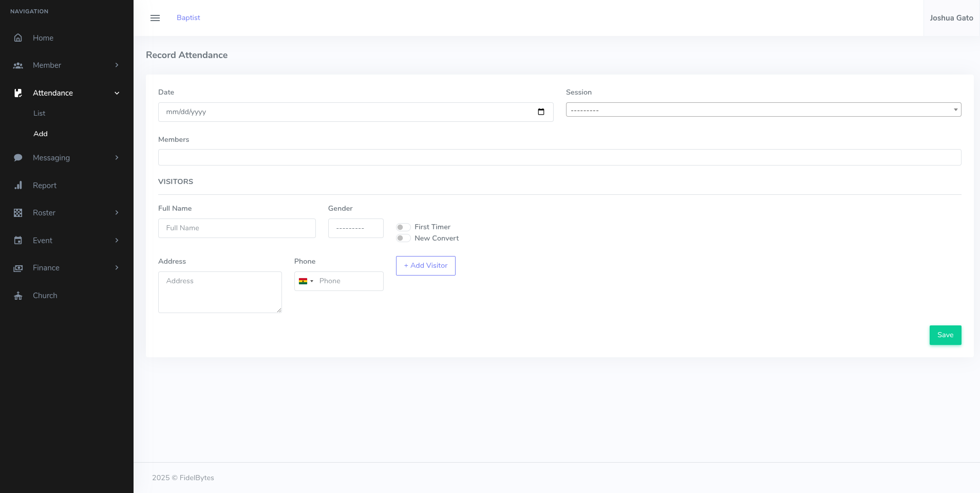
Task: Enable the First Timer toggle
Action: coord(403,227)
